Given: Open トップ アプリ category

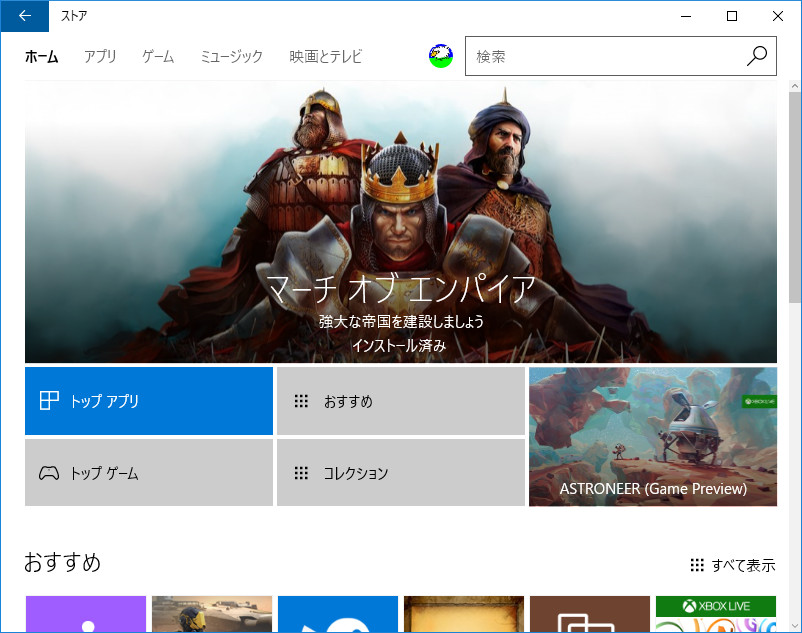Looking at the screenshot, I should point(148,400).
